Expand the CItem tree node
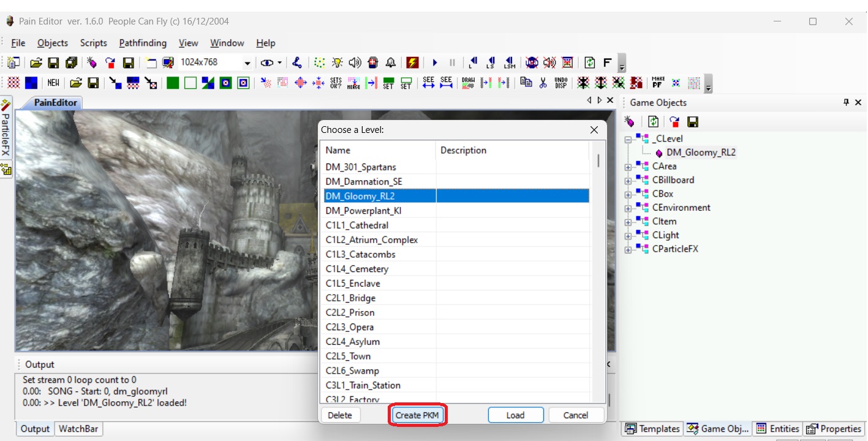 (x=627, y=222)
